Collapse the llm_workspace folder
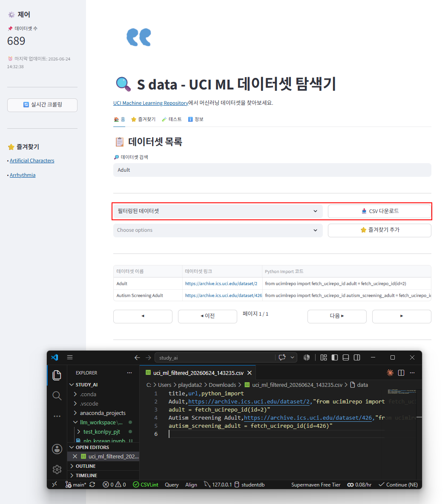 pyautogui.click(x=103, y=422)
